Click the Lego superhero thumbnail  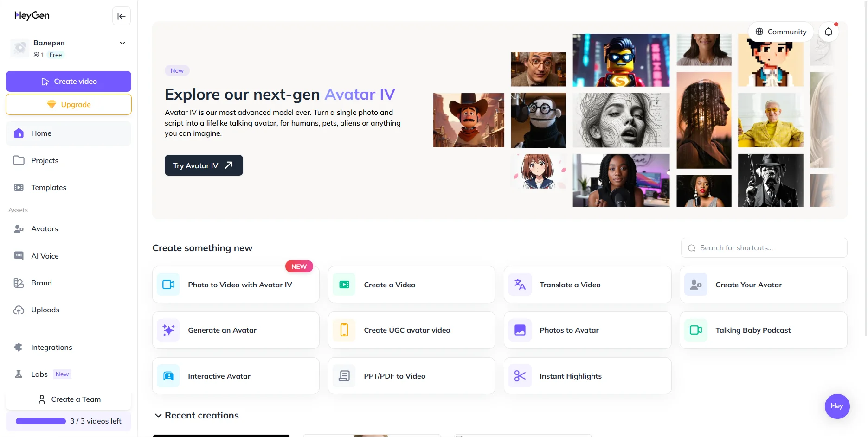point(621,60)
